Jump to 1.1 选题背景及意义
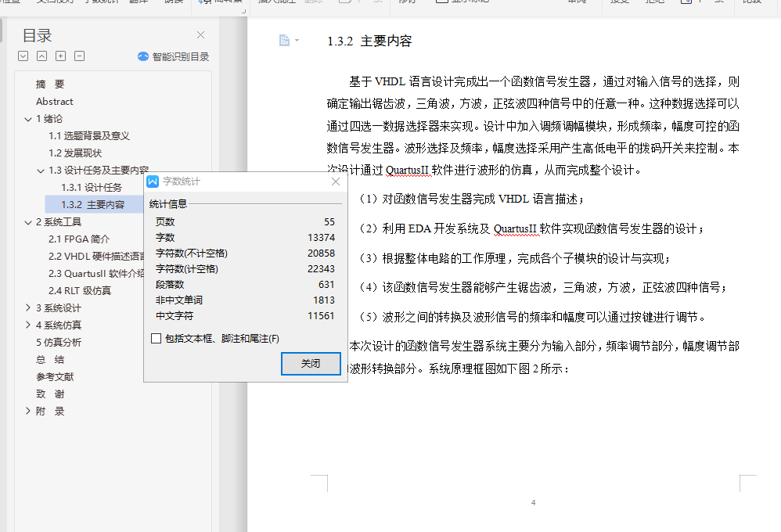Screen dimensions: 781x532 coord(89,136)
